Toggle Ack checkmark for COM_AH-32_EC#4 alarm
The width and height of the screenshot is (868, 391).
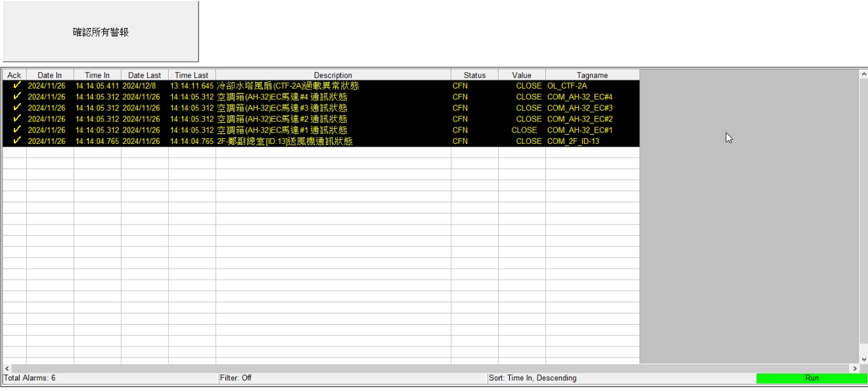[x=16, y=97]
